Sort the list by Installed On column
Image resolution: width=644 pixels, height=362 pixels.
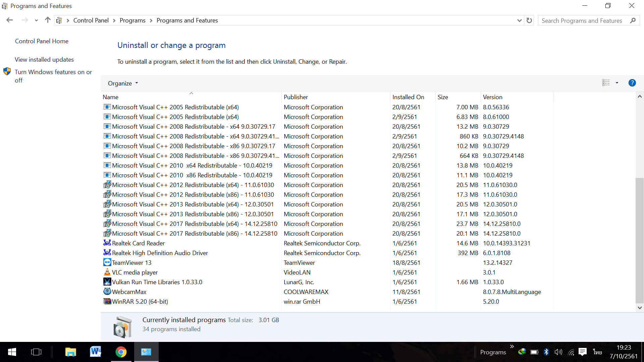point(408,97)
